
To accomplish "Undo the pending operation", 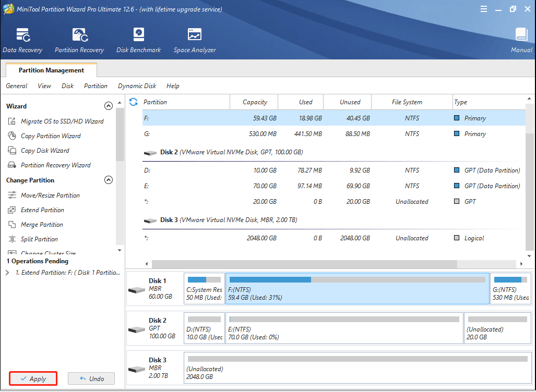I will tap(91, 378).
